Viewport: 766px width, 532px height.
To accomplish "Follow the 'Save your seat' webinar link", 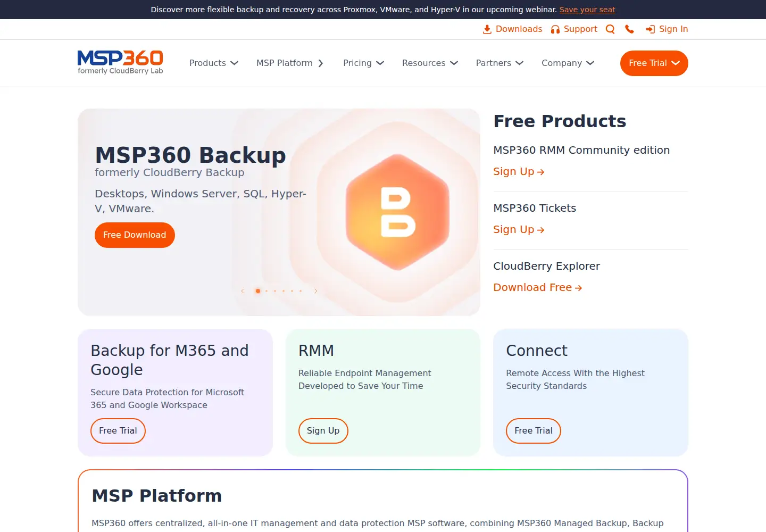I will [x=587, y=10].
